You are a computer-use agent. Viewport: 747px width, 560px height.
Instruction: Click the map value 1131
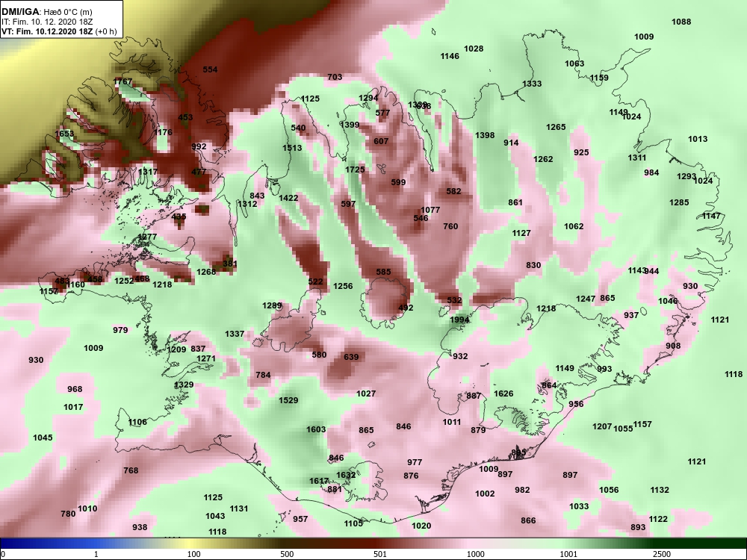pyautogui.click(x=239, y=509)
